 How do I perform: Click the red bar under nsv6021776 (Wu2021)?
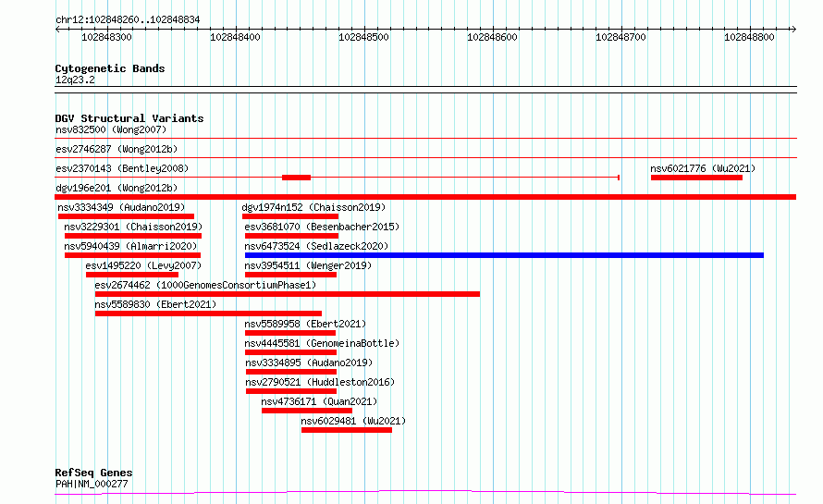696,178
